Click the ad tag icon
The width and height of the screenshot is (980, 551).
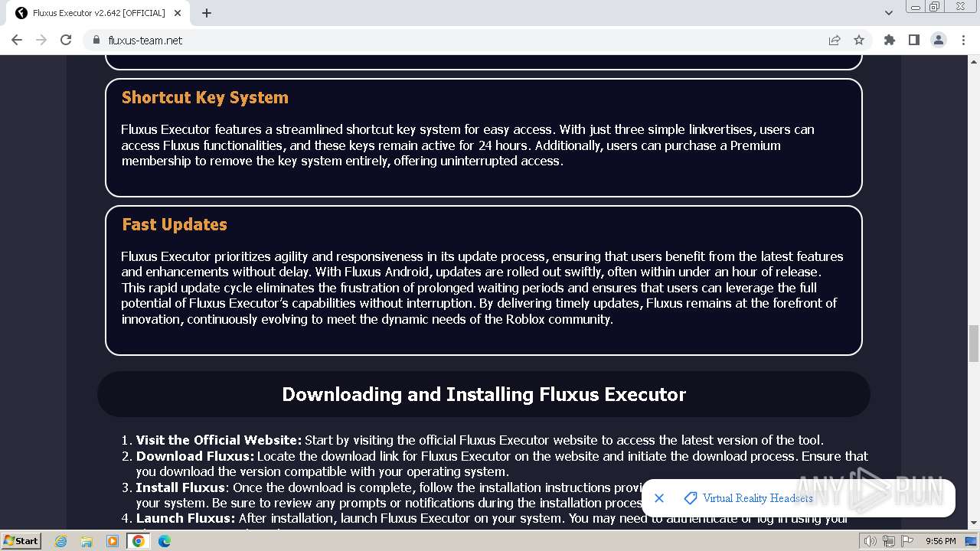click(690, 498)
